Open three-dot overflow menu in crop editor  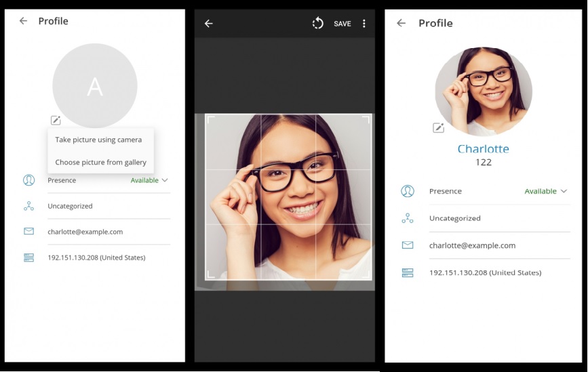click(x=364, y=24)
